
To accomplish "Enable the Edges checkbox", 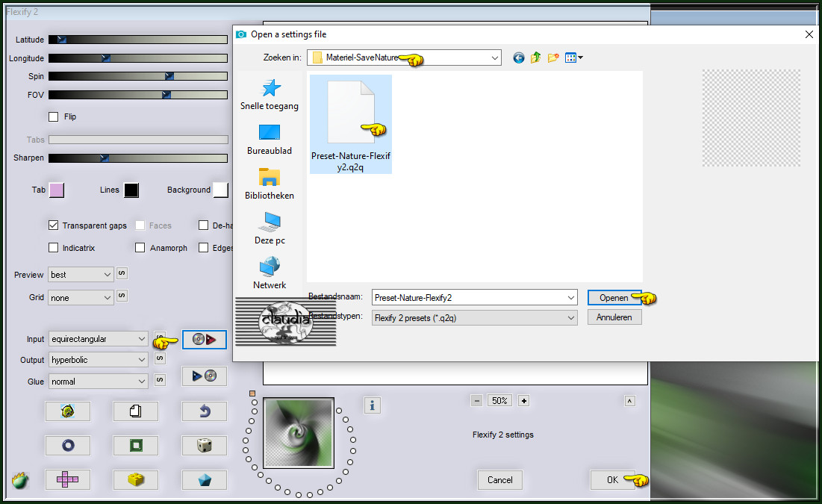I will coord(203,248).
